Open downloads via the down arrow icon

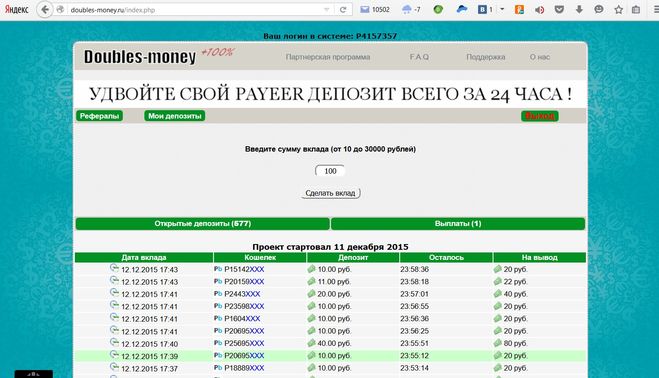click(x=579, y=9)
